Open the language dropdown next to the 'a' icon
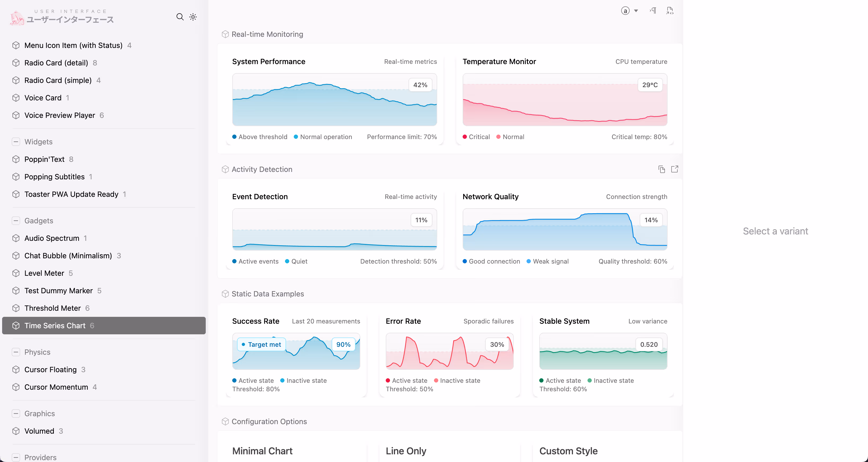 pyautogui.click(x=636, y=10)
